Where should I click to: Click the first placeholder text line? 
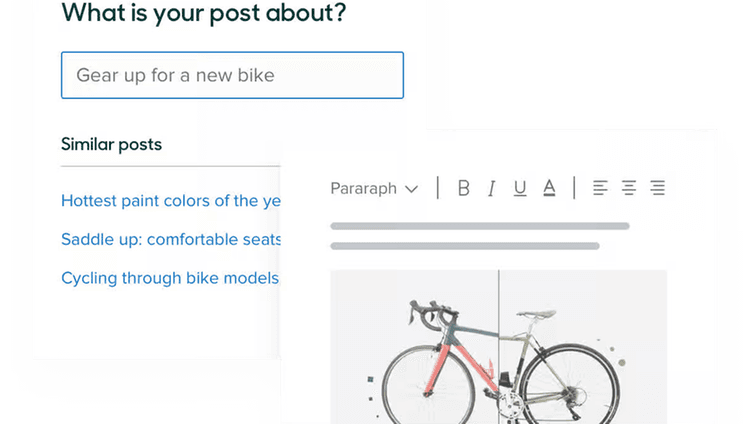pos(480,226)
